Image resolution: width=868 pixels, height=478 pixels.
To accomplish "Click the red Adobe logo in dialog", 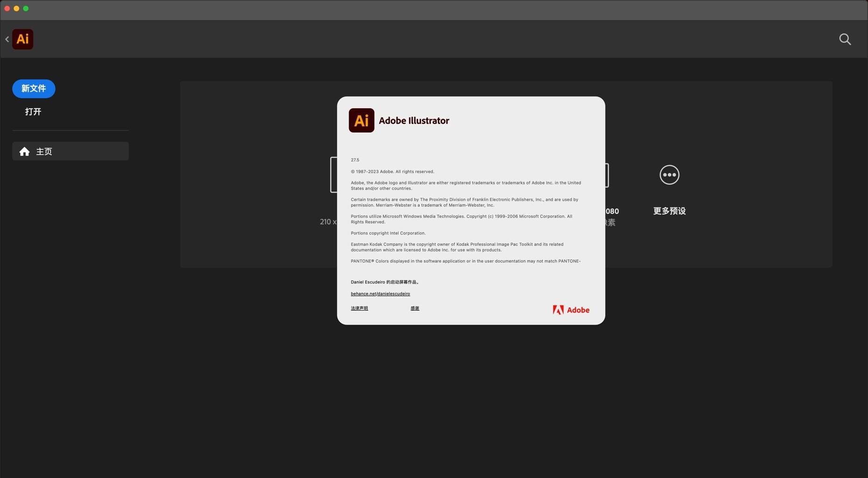I will (x=571, y=310).
